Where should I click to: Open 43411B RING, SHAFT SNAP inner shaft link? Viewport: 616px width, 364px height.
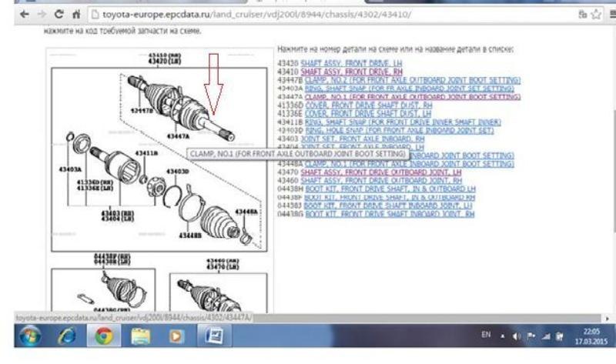coord(403,122)
